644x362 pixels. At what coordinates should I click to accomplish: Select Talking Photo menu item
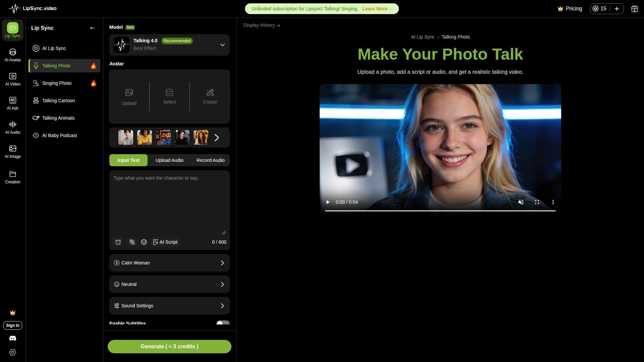click(64, 66)
